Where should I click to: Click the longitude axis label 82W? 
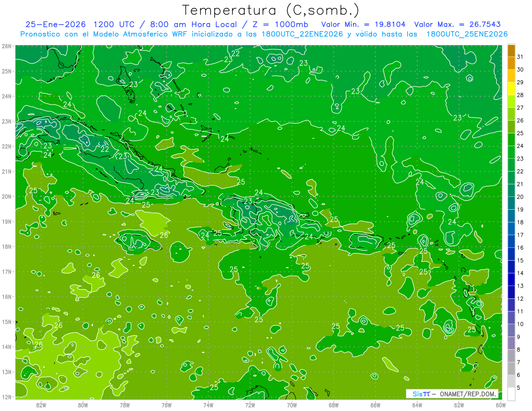point(41,405)
